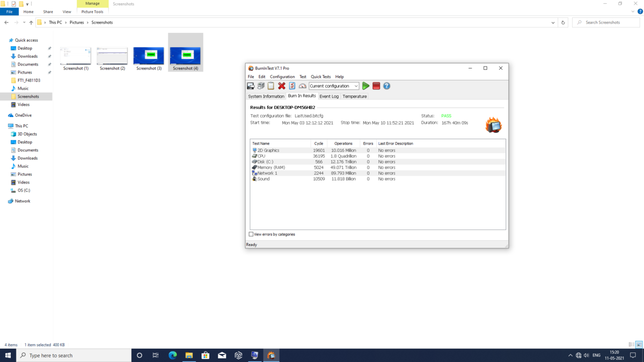Open Network in navigation pane

(23, 201)
